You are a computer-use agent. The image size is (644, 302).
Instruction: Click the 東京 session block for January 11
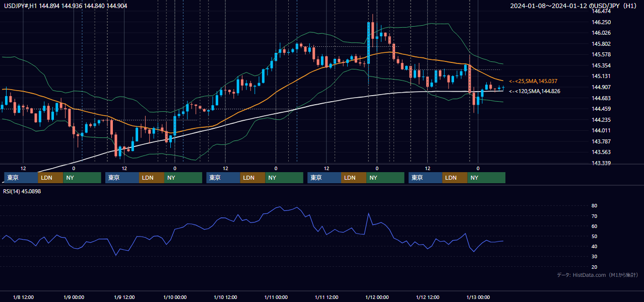[325, 178]
